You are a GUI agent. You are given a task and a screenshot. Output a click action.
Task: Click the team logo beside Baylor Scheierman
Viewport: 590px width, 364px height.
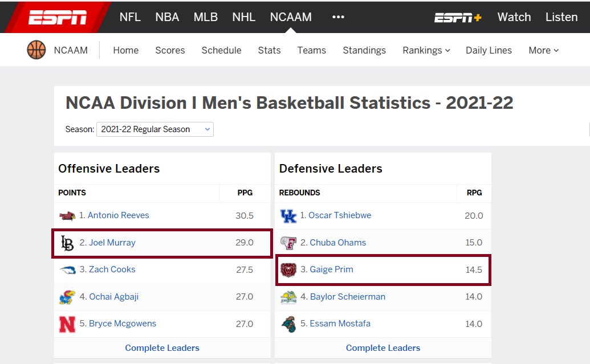[288, 297]
